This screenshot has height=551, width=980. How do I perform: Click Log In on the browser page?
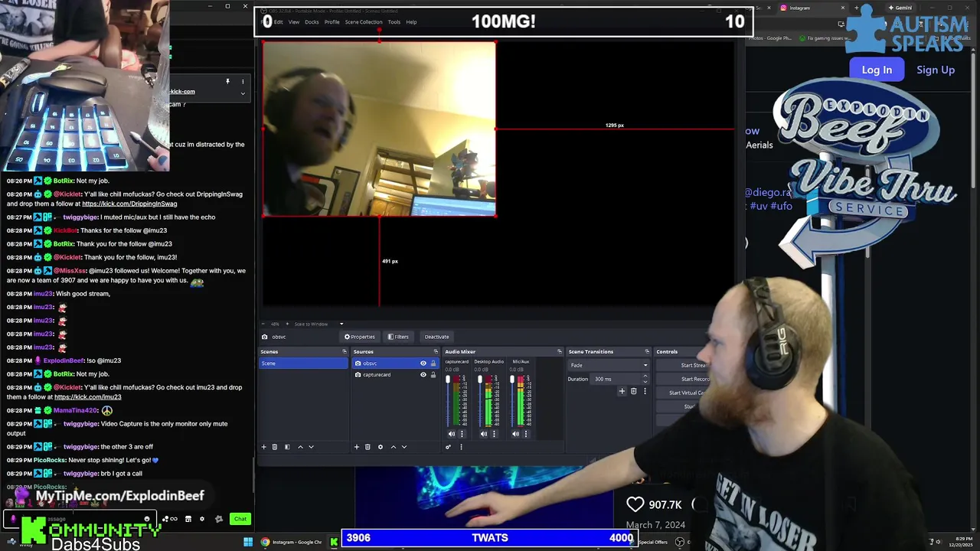point(877,70)
